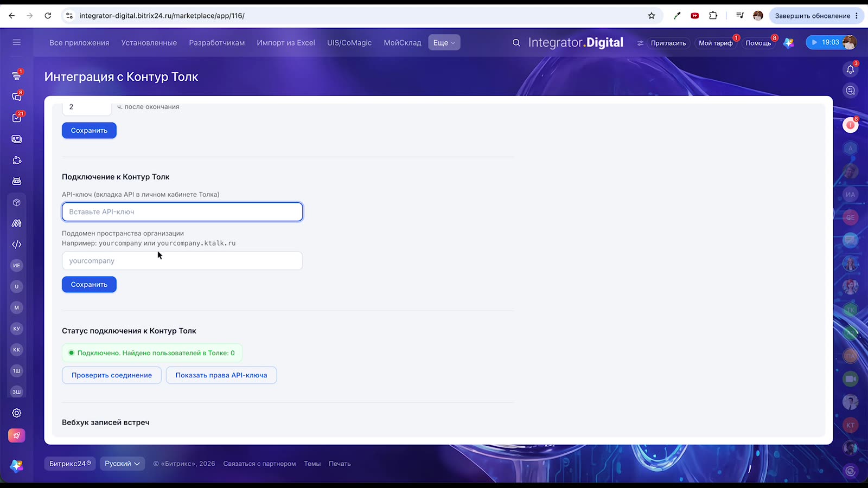The image size is (868, 488).
Task: Expand the Еще menu
Action: [444, 42]
